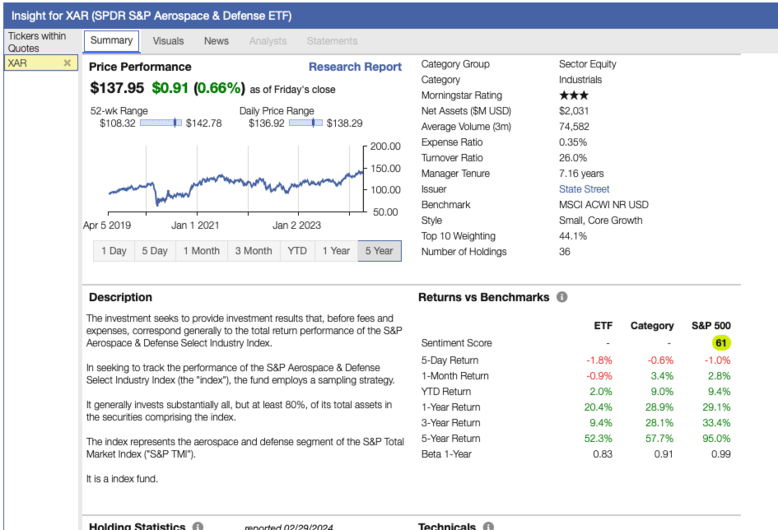This screenshot has width=778, height=530.
Task: Click the Top 10 Weighting value 44.1%
Action: point(573,236)
